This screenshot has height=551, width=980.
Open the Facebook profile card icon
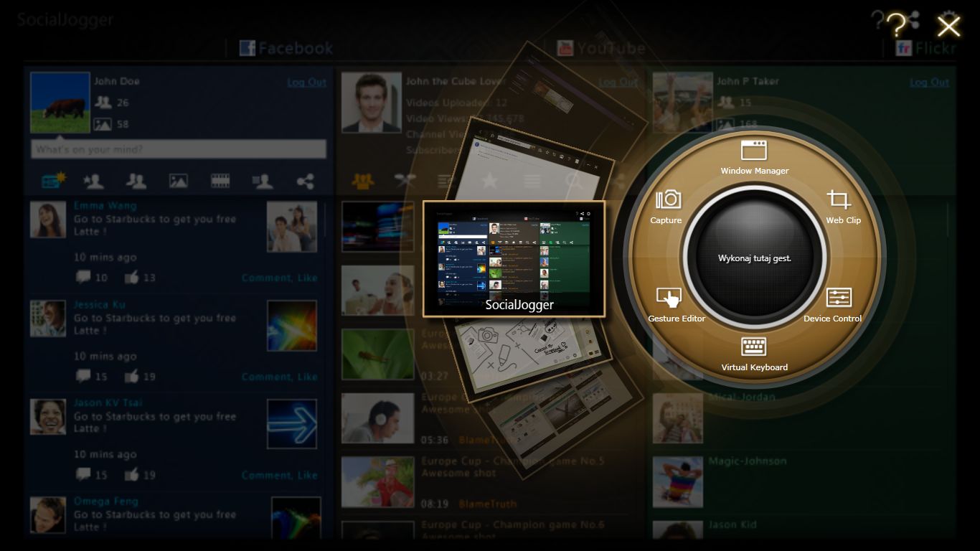coord(263,181)
